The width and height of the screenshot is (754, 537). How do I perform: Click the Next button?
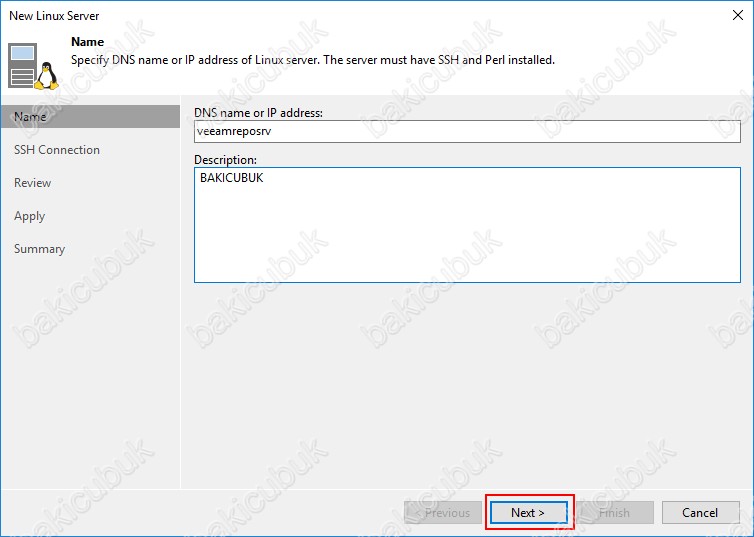(x=529, y=512)
